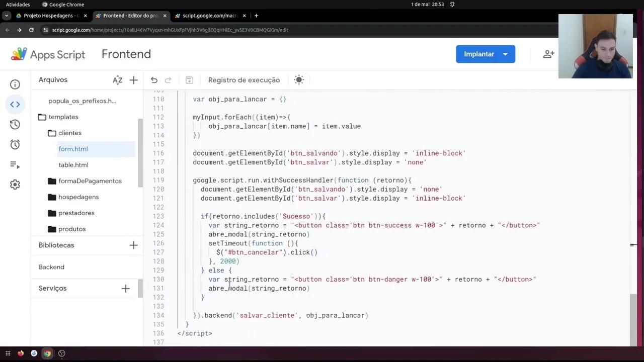The image size is (644, 362).
Task: Click the Chrome address bar URL
Action: point(170,30)
